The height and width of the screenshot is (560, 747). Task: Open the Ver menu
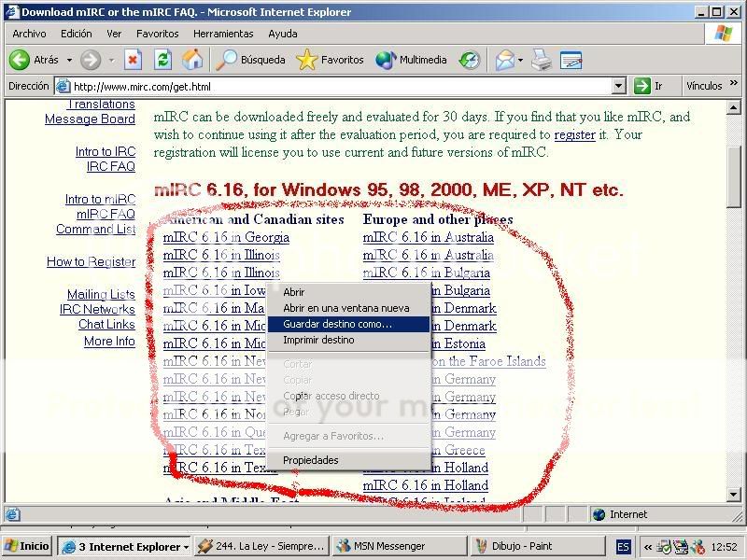[x=114, y=34]
